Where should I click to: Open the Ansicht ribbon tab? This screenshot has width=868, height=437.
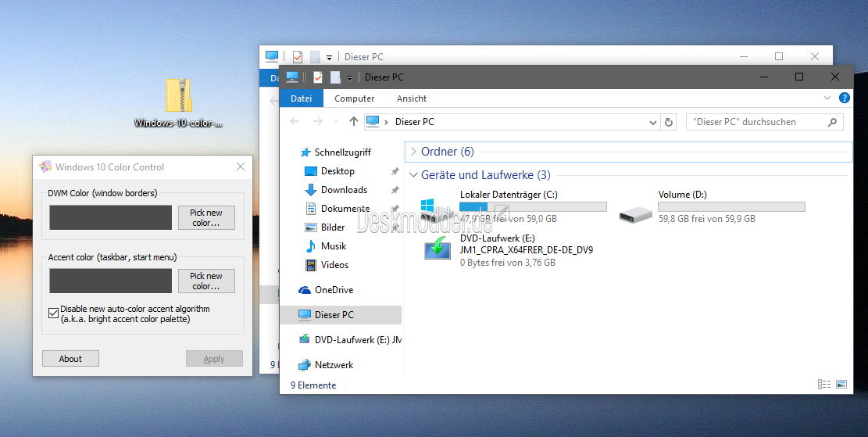[411, 99]
